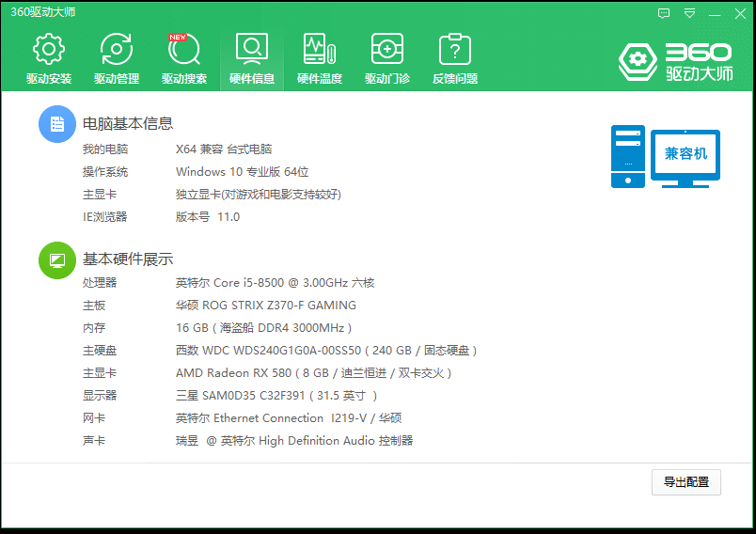
Task: Click 西数 WDC WDS240G1G0A disk value
Action: coord(326,351)
